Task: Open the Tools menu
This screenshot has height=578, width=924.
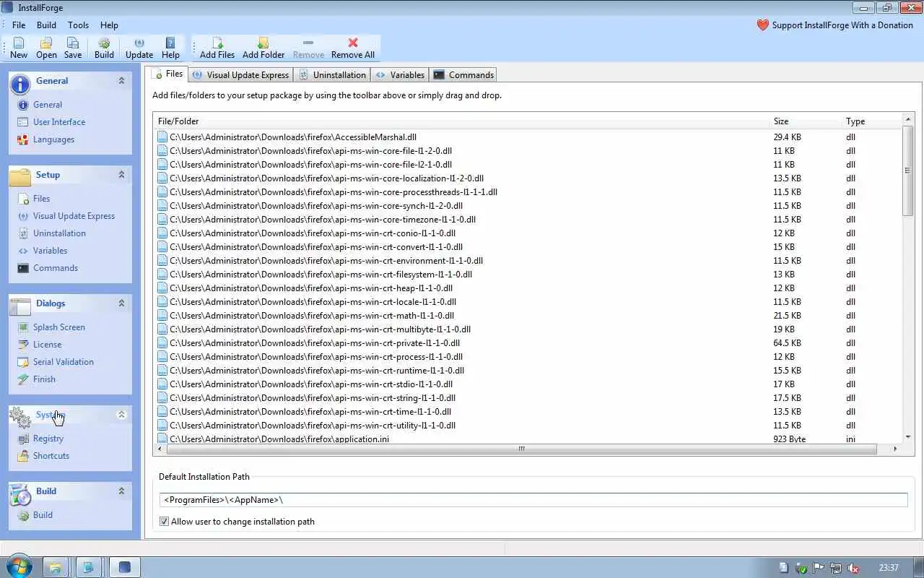Action: [x=78, y=25]
